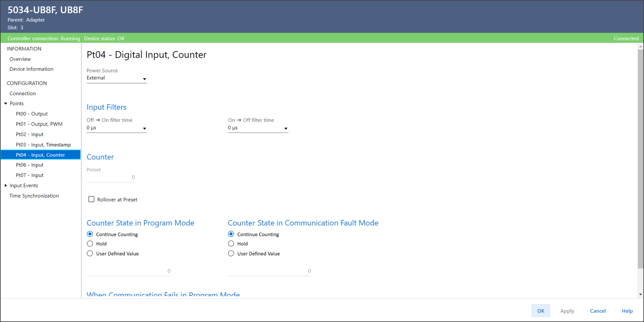Screen dimensions: 644x322
Task: Open the Overview page
Action: click(x=20, y=59)
